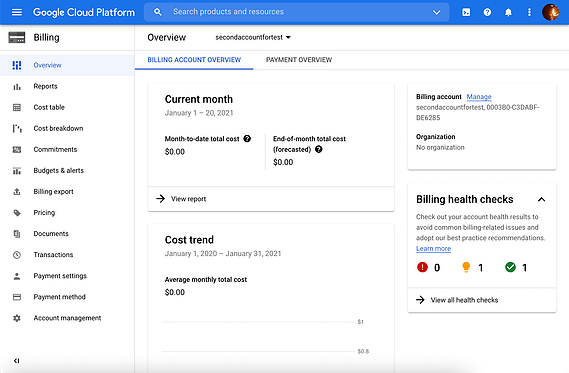The height and width of the screenshot is (373, 569).
Task: Click the Cost breakdown icon
Action: 17,128
